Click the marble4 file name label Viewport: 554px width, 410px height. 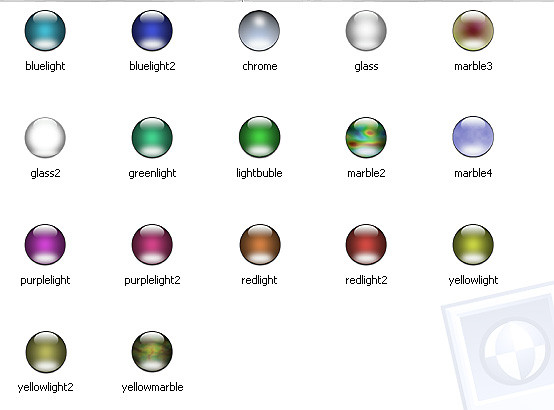pos(473,173)
